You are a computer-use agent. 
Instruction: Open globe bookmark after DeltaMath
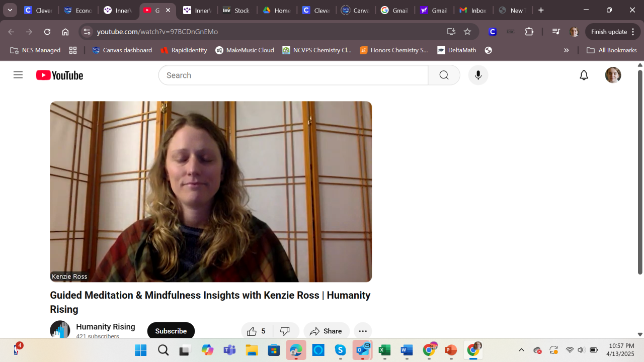[x=488, y=50]
